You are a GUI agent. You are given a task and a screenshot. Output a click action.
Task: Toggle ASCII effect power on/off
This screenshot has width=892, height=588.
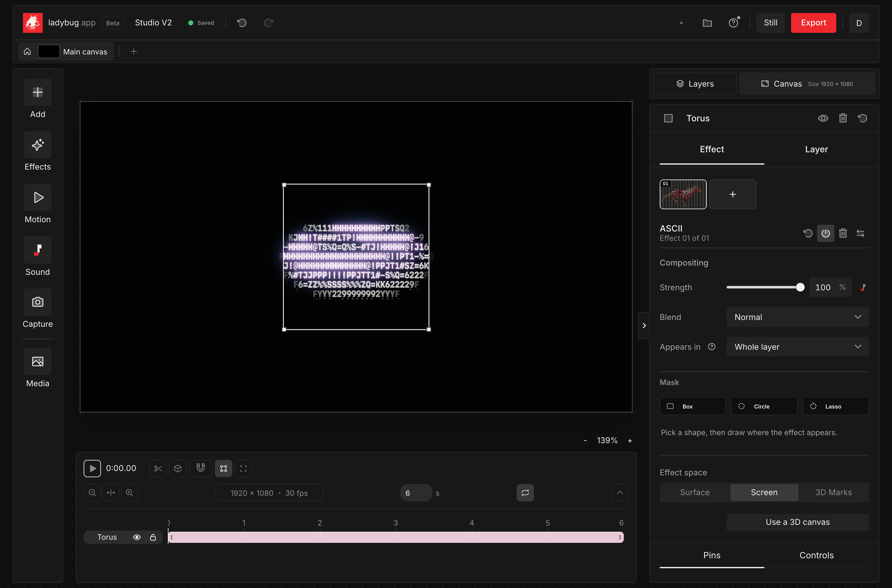pyautogui.click(x=826, y=233)
